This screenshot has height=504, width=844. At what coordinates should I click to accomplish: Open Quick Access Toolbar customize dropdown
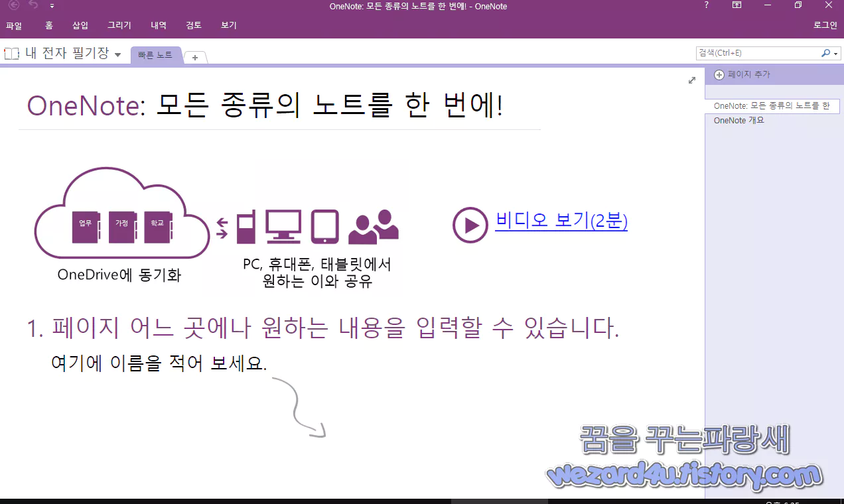(52, 6)
